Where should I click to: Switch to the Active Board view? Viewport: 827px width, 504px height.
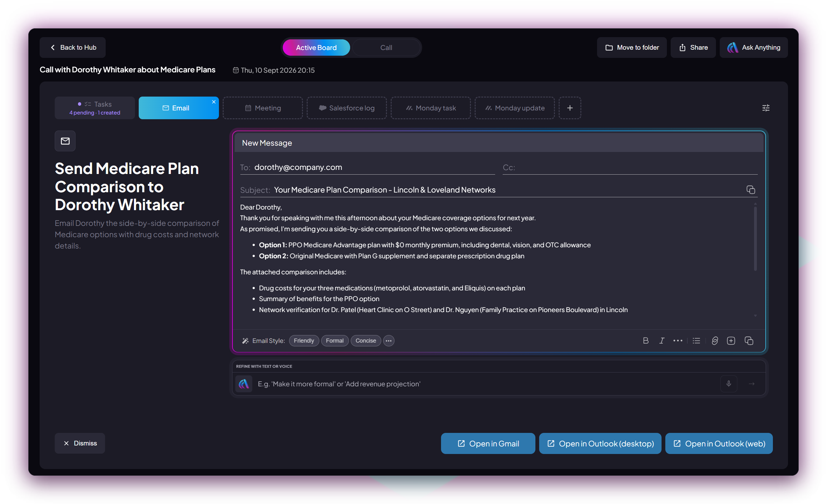tap(316, 47)
